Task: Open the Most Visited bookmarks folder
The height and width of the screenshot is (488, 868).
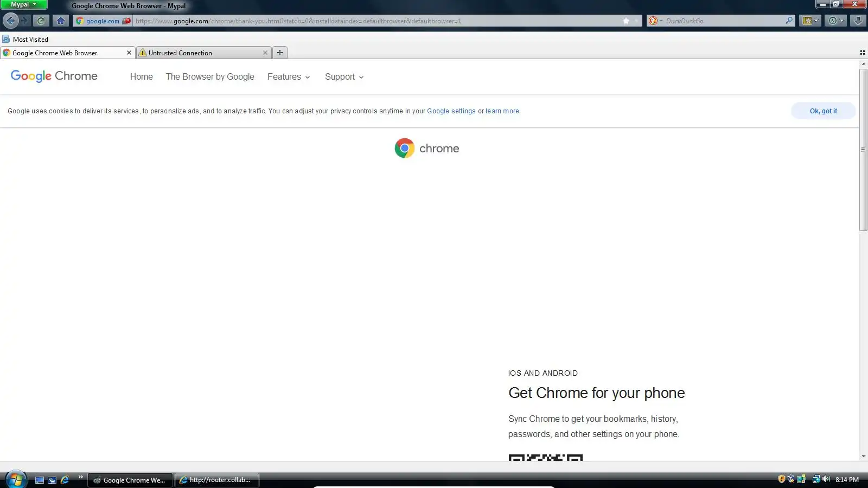Action: [x=25, y=39]
